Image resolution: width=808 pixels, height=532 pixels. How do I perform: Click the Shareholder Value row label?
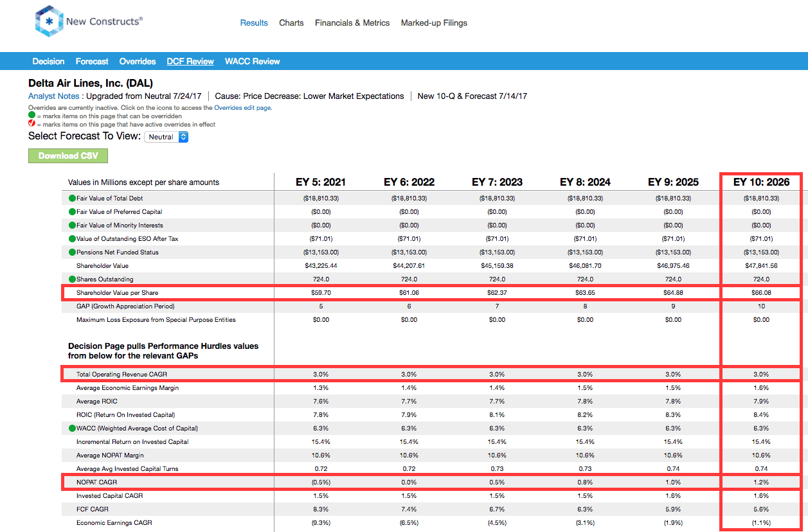pos(102,265)
